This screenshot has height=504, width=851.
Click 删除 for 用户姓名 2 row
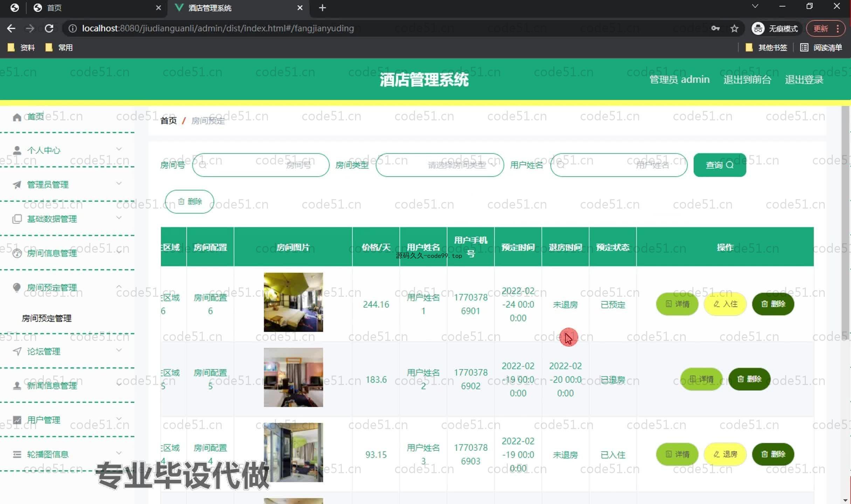[x=749, y=379]
